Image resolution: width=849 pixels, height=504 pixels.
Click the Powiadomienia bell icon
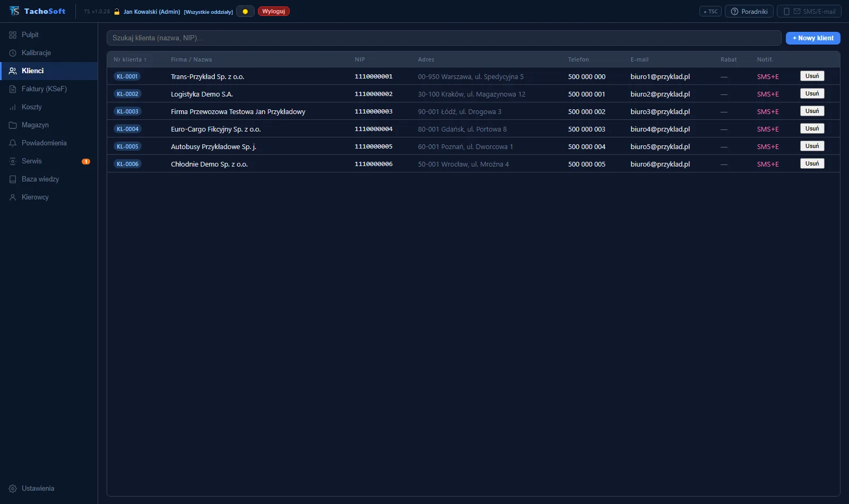[13, 143]
